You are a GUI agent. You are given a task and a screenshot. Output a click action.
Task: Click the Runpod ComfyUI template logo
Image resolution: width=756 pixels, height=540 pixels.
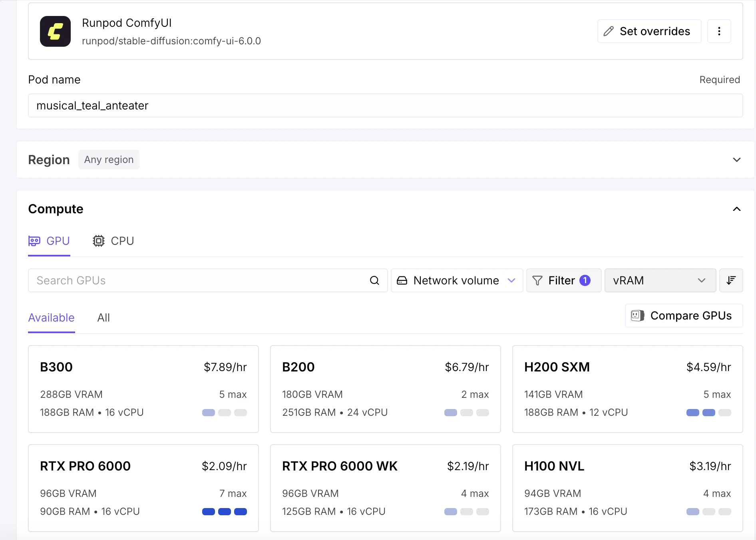[55, 31]
